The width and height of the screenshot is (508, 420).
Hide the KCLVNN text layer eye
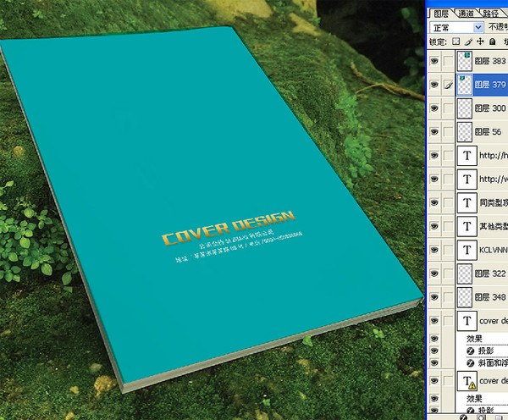[x=434, y=250]
